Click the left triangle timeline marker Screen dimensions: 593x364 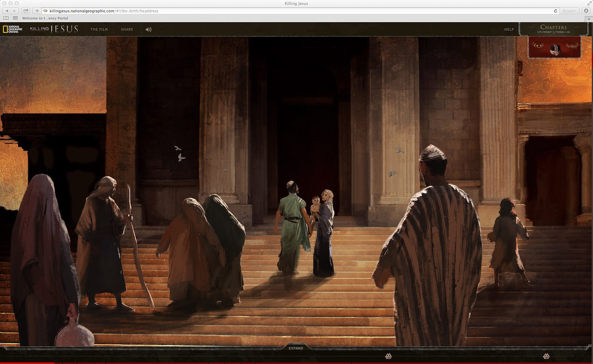[x=389, y=356]
